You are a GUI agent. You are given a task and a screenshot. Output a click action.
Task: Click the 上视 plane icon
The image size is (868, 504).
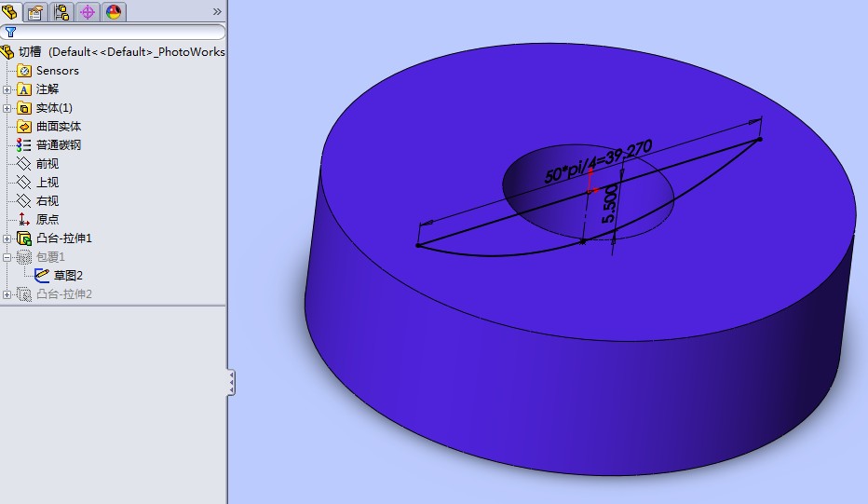[x=24, y=183]
